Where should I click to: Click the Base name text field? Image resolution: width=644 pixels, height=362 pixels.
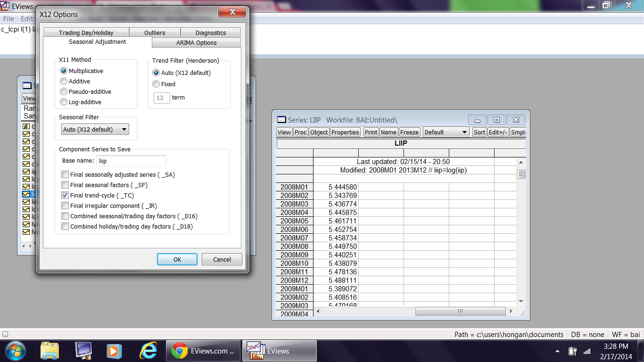pos(131,161)
